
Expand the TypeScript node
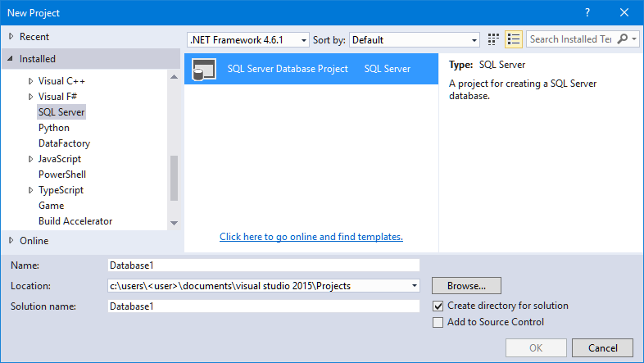pyautogui.click(x=30, y=190)
